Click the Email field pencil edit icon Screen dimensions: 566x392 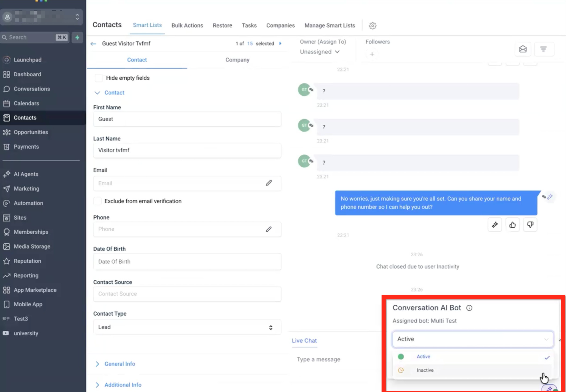coord(269,183)
